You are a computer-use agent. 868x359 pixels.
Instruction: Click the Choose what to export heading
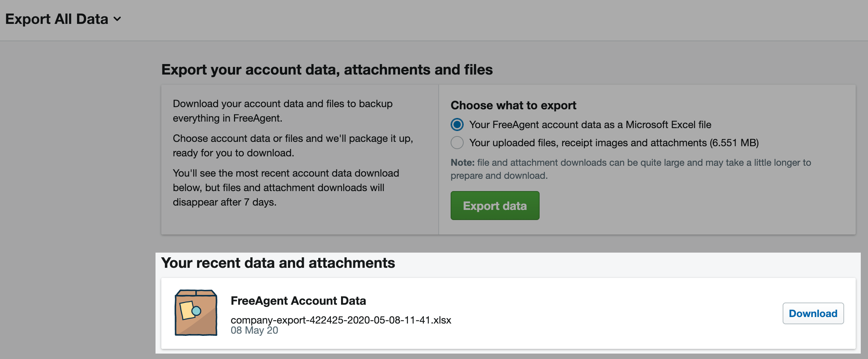(x=513, y=105)
